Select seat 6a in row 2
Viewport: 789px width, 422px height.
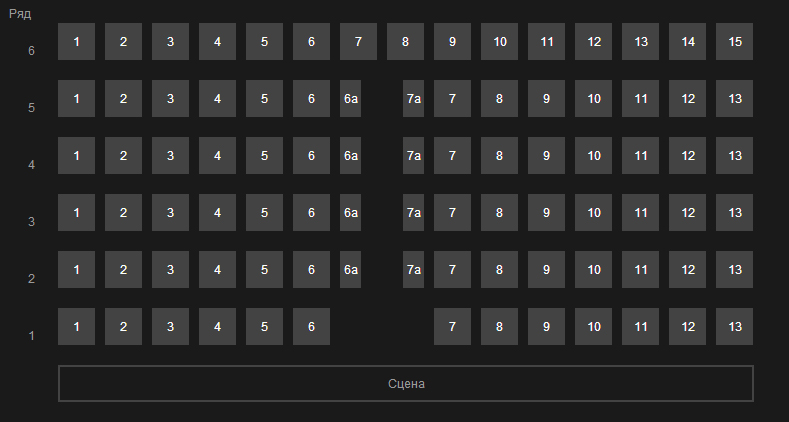pyautogui.click(x=350, y=270)
